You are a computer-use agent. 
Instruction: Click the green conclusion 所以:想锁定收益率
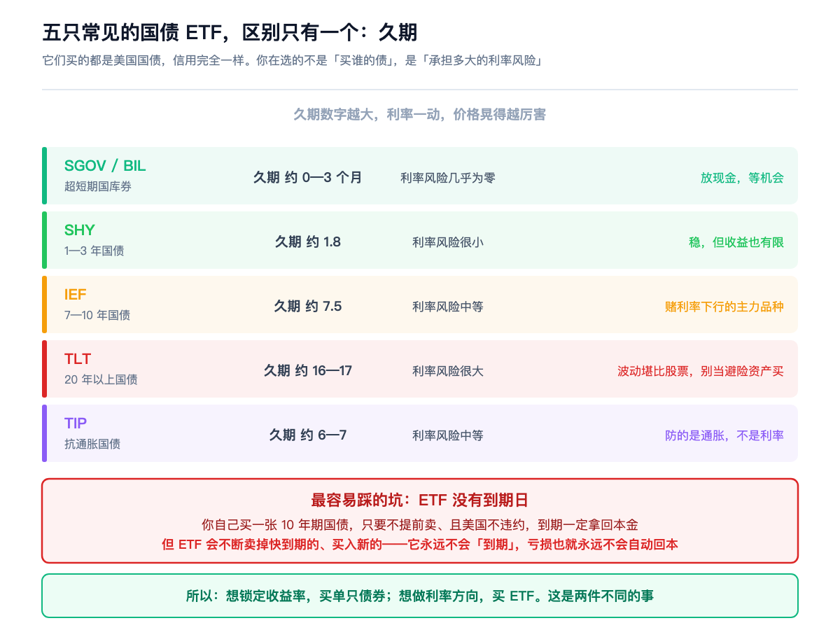coord(420,596)
